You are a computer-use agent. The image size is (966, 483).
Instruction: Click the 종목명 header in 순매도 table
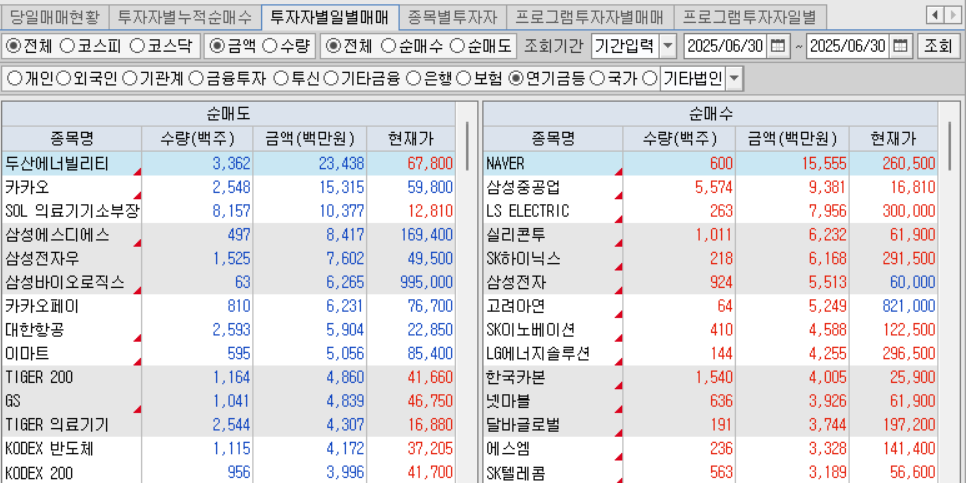[72, 139]
